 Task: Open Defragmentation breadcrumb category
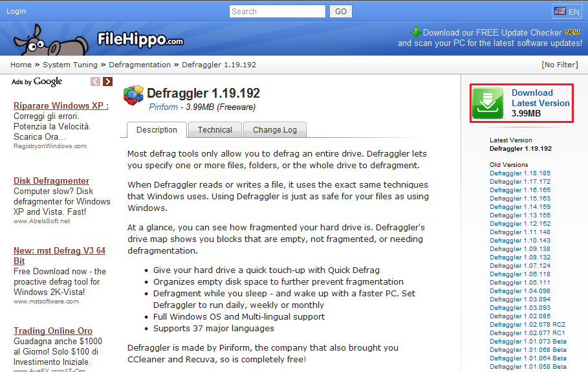(x=140, y=65)
